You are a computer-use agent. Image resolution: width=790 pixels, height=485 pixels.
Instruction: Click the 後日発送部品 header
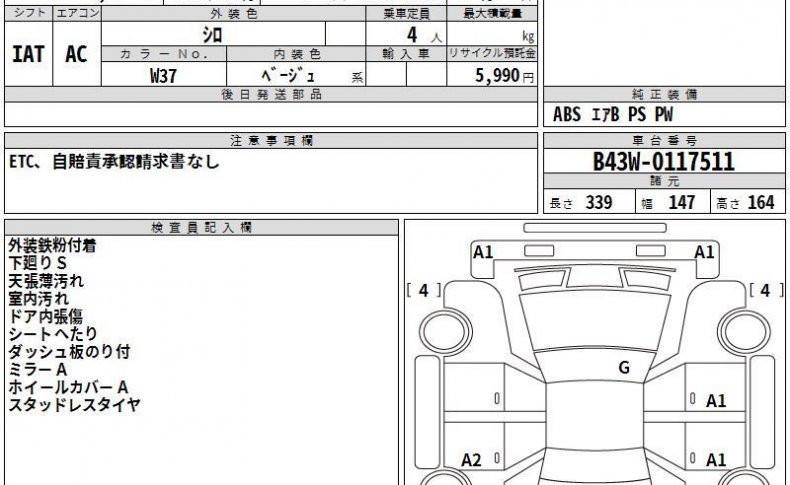tap(271, 94)
